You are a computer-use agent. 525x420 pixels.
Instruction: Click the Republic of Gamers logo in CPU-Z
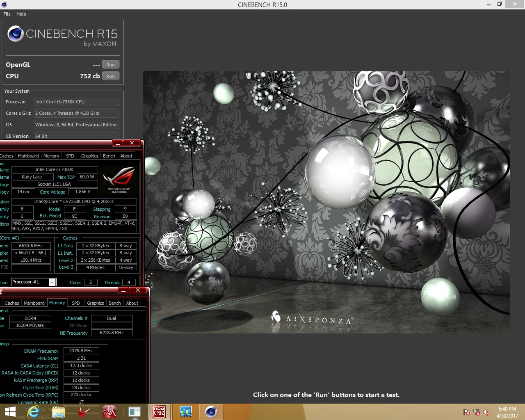click(x=119, y=180)
